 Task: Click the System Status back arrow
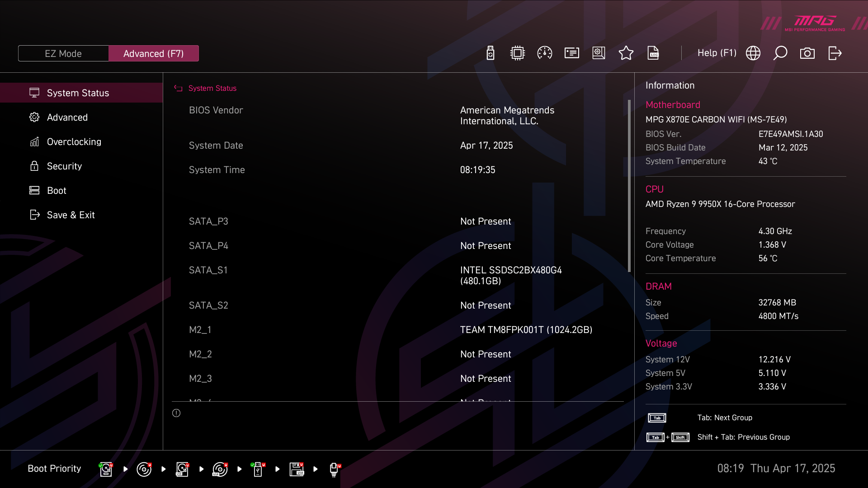coord(178,89)
